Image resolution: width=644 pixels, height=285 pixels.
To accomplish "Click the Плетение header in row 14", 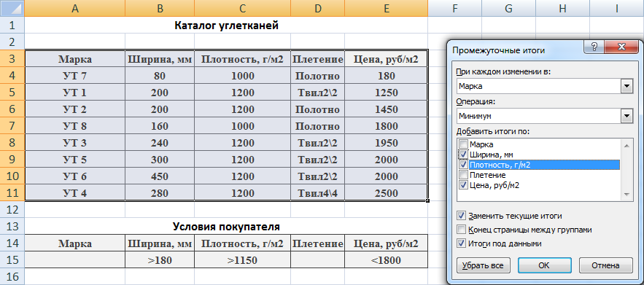I will [x=317, y=243].
